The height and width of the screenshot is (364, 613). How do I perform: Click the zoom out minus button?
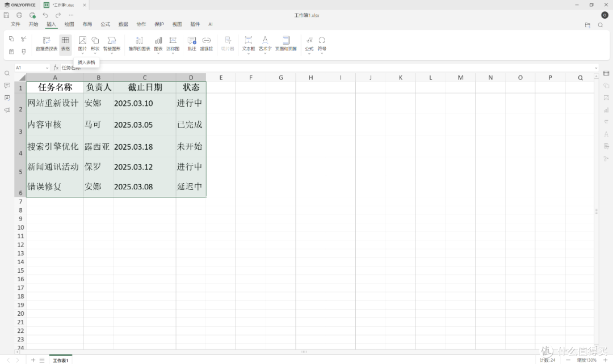(568, 360)
